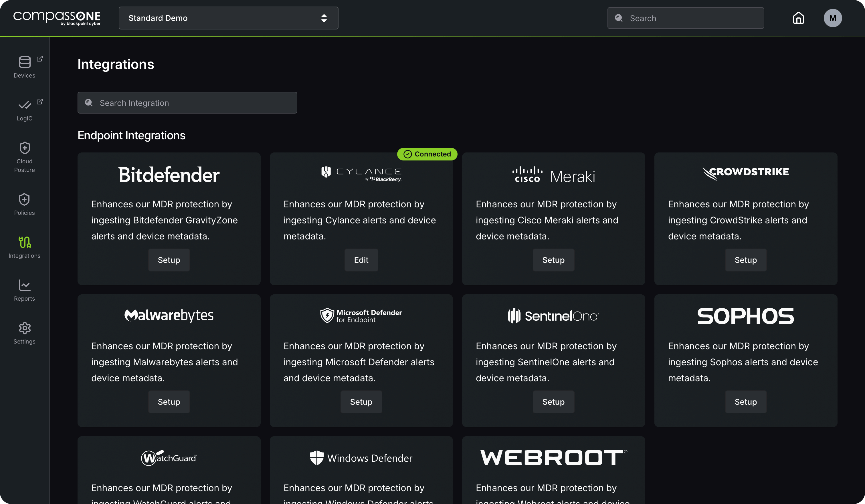Click the Microsoft Defender for Endpoint logo
865x504 pixels.
tap(361, 316)
